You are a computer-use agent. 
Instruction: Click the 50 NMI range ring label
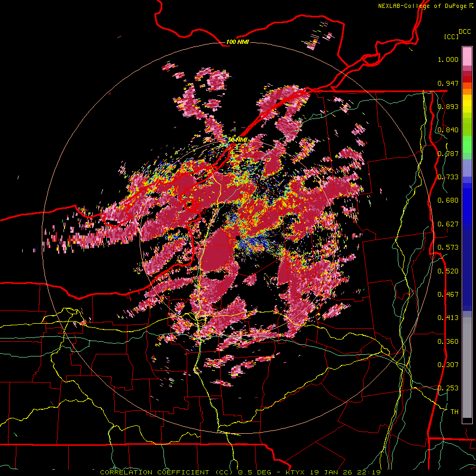[237, 140]
